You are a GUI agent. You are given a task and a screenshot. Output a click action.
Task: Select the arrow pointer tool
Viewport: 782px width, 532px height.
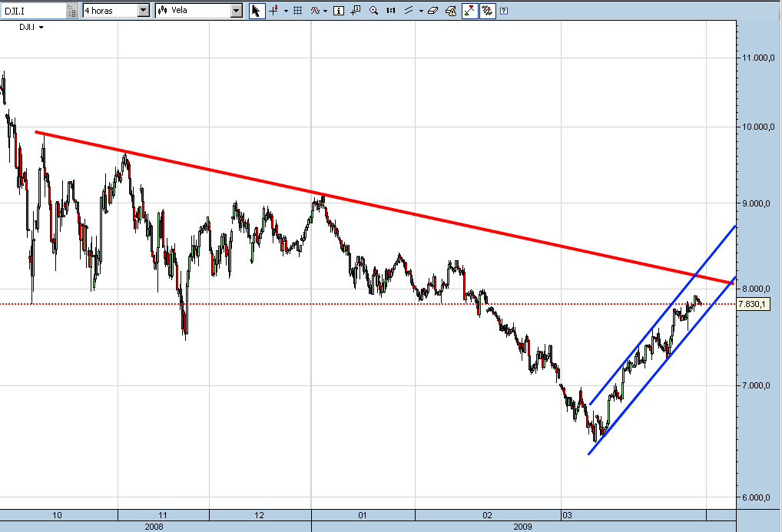click(x=257, y=11)
